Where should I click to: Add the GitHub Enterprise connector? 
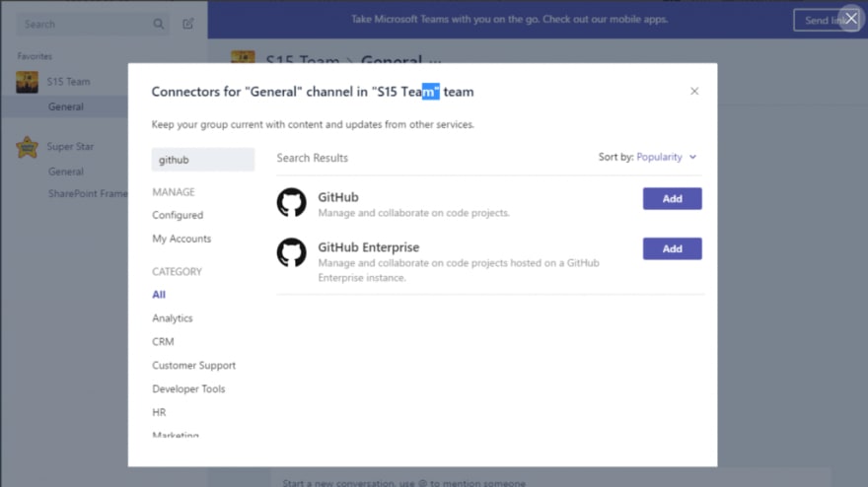tap(672, 249)
